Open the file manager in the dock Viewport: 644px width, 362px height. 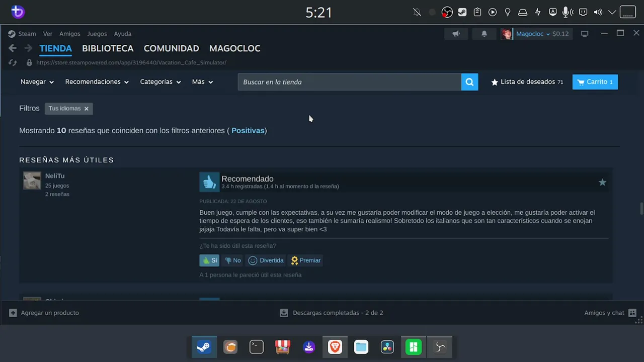pyautogui.click(x=361, y=347)
